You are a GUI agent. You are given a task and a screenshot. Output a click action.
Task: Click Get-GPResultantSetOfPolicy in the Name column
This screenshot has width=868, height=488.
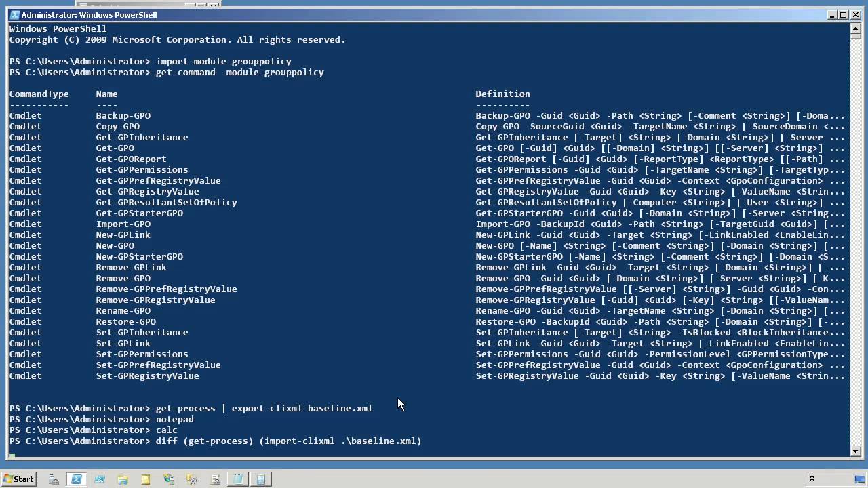(x=166, y=202)
